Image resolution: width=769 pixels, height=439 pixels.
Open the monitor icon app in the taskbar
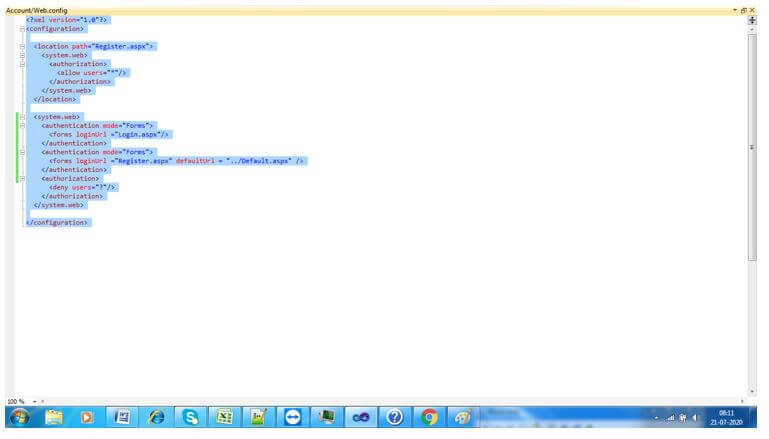pyautogui.click(x=327, y=417)
